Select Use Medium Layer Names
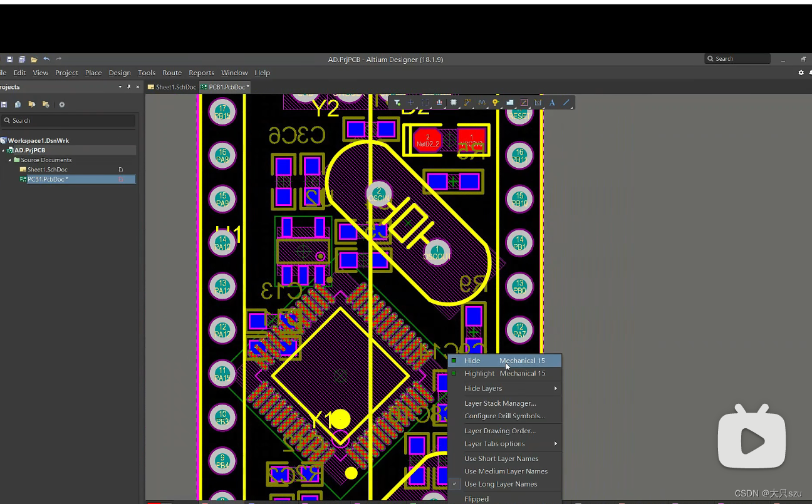 point(505,471)
